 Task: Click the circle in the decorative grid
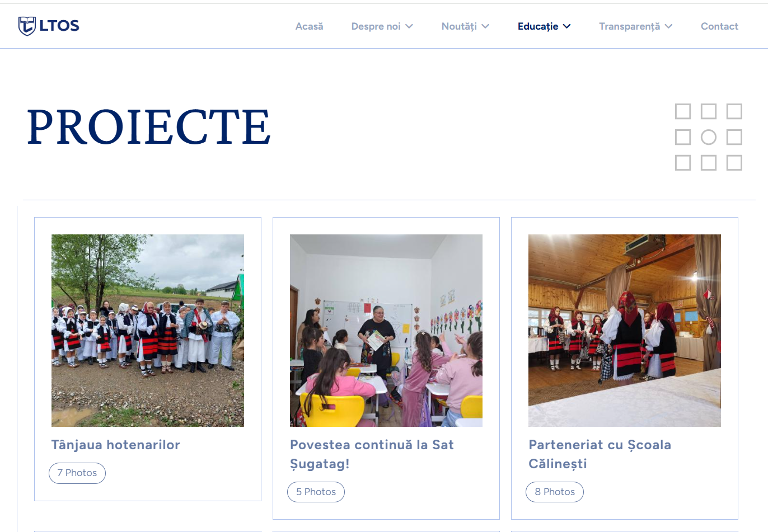pyautogui.click(x=709, y=137)
